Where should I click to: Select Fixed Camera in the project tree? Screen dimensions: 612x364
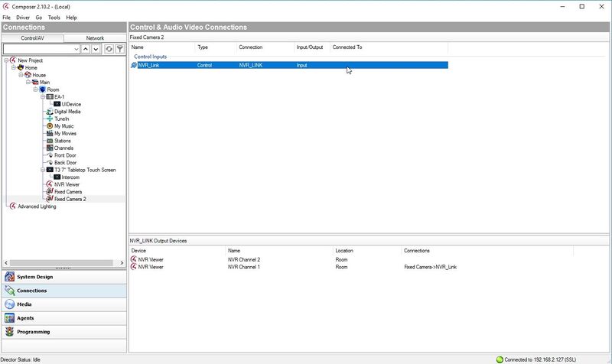(x=67, y=192)
